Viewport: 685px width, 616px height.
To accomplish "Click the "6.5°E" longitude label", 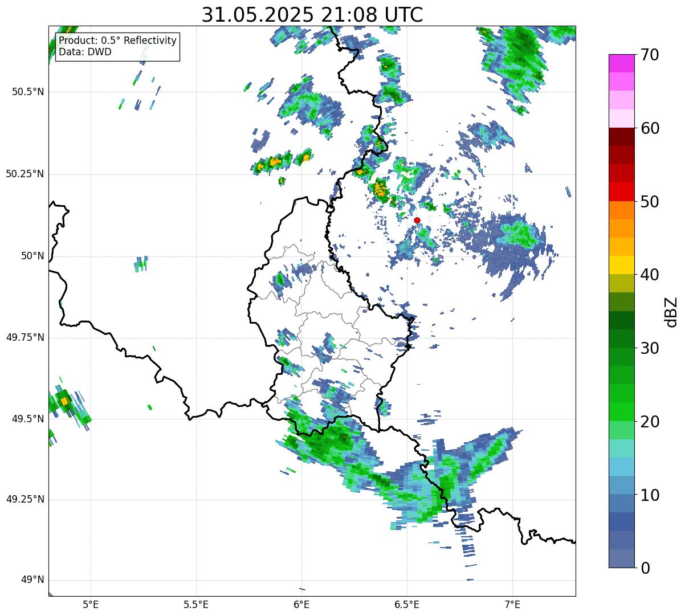I will point(407,604).
